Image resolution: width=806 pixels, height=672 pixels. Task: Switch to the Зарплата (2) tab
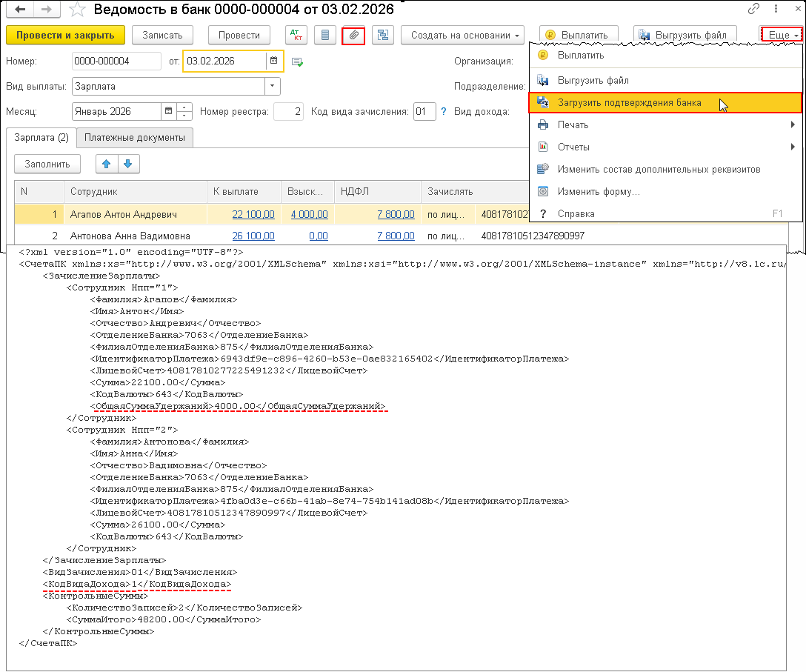click(x=41, y=138)
